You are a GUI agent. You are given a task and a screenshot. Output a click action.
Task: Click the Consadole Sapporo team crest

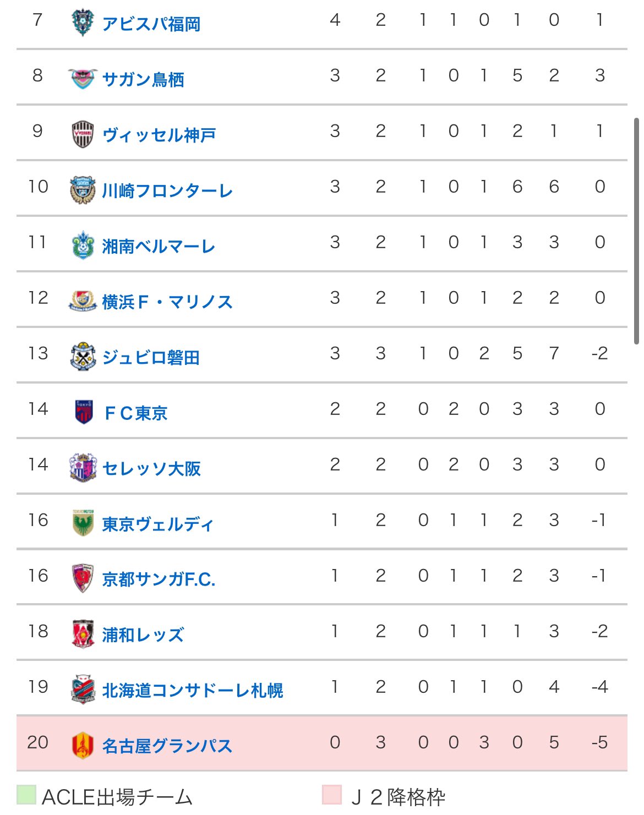pos(83,689)
